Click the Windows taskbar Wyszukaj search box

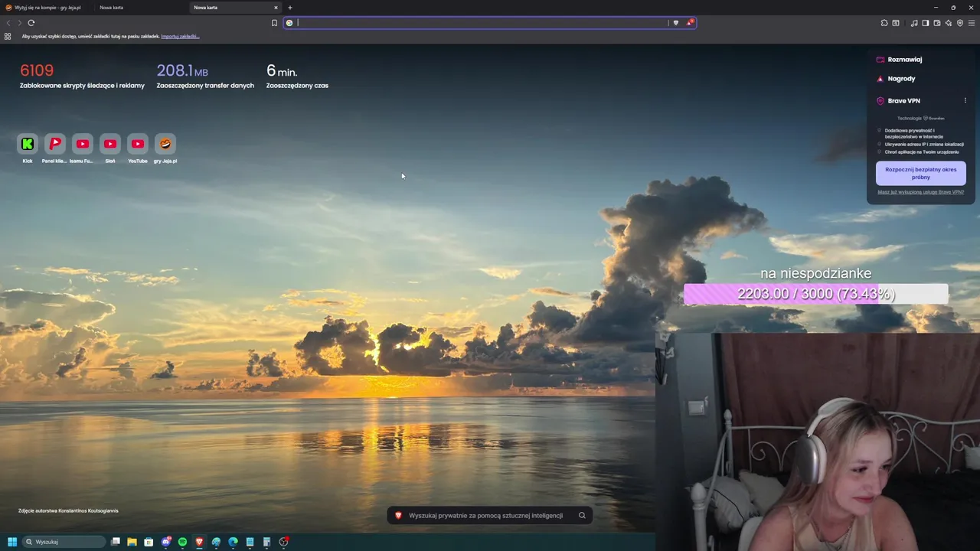click(x=64, y=542)
